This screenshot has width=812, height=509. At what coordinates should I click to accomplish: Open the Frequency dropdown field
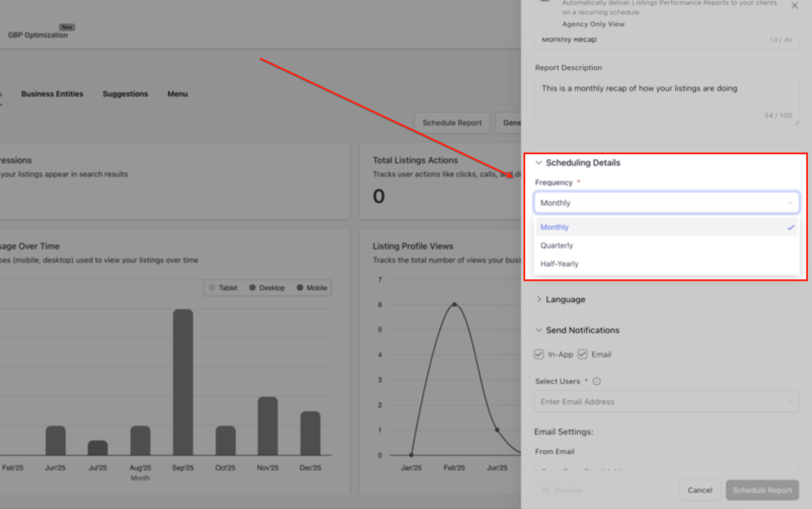pos(666,203)
